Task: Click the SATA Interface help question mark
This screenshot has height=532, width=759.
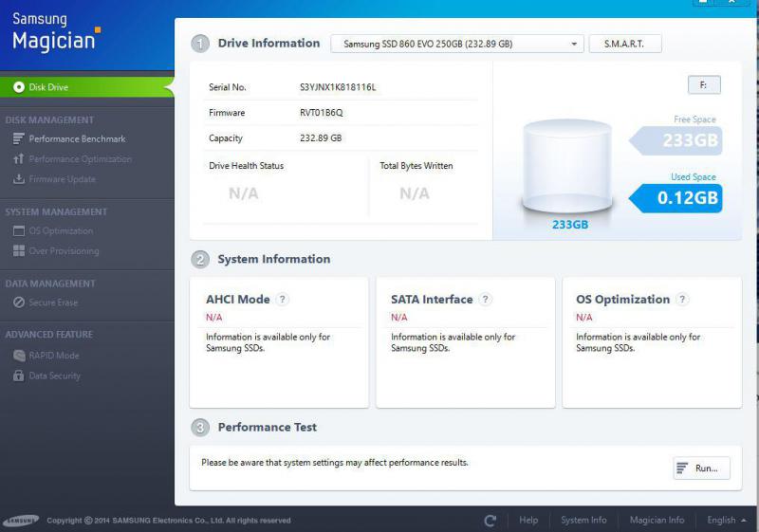Action: point(486,300)
